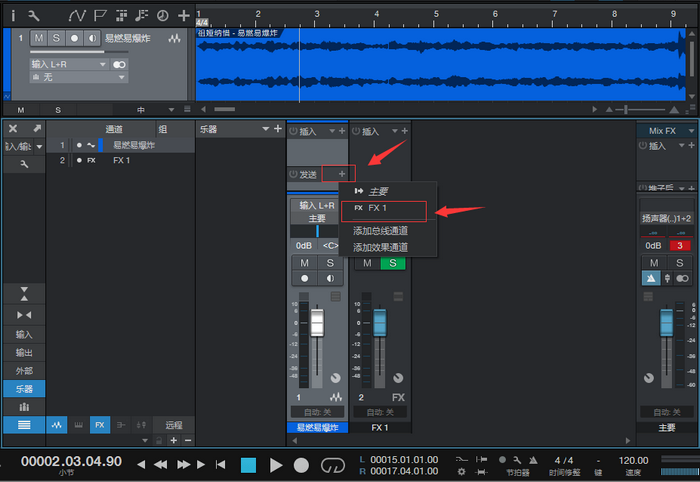
Task: Expand the 输入 L+R input dropdown on track
Action: [103, 64]
